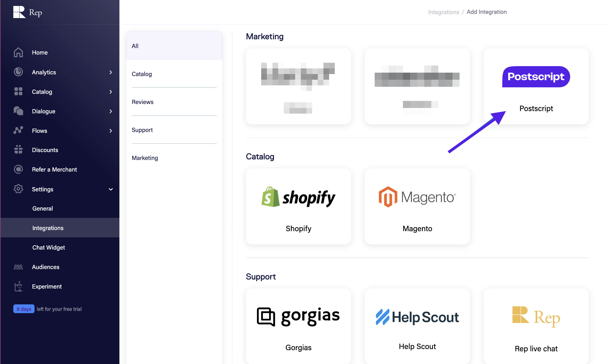This screenshot has width=607, height=364.
Task: Select the Postscript integration card
Action: [536, 86]
